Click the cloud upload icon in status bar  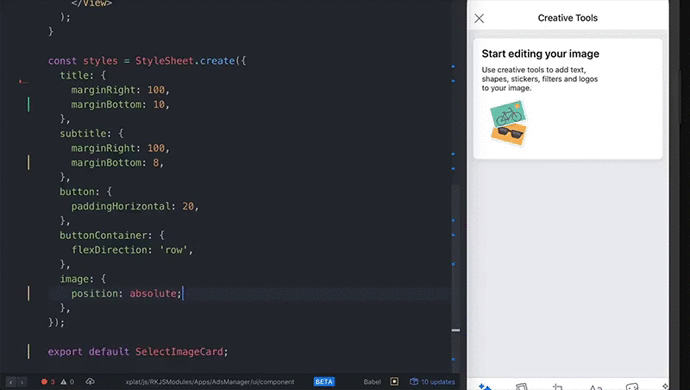(x=90, y=381)
